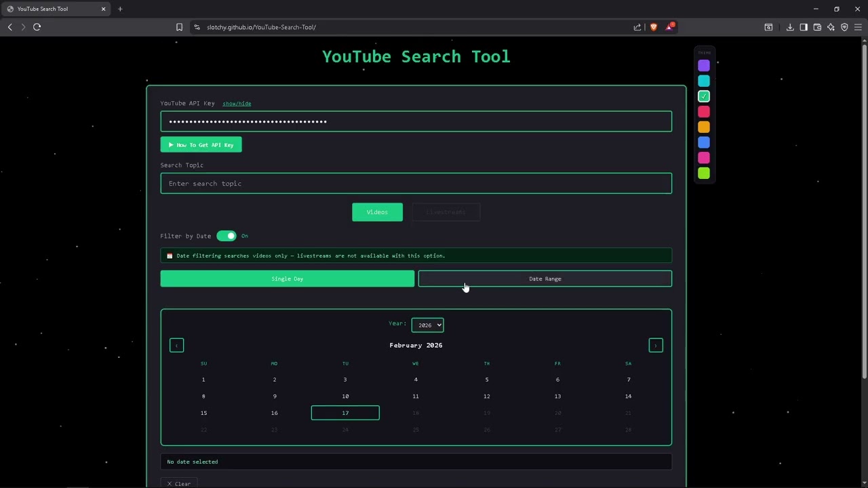
Task: Select February 1 in the calendar
Action: click(x=203, y=380)
